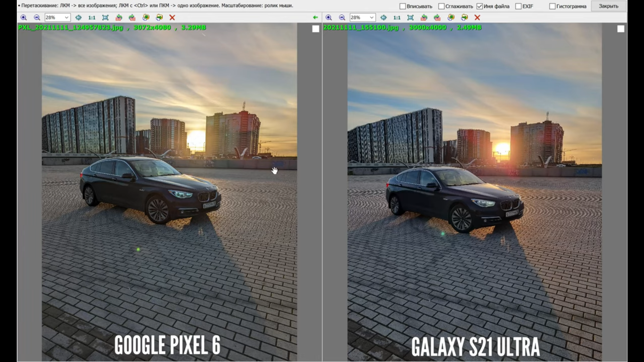Tick the white checkbox on the right image
644x362 pixels.
pos(621,29)
